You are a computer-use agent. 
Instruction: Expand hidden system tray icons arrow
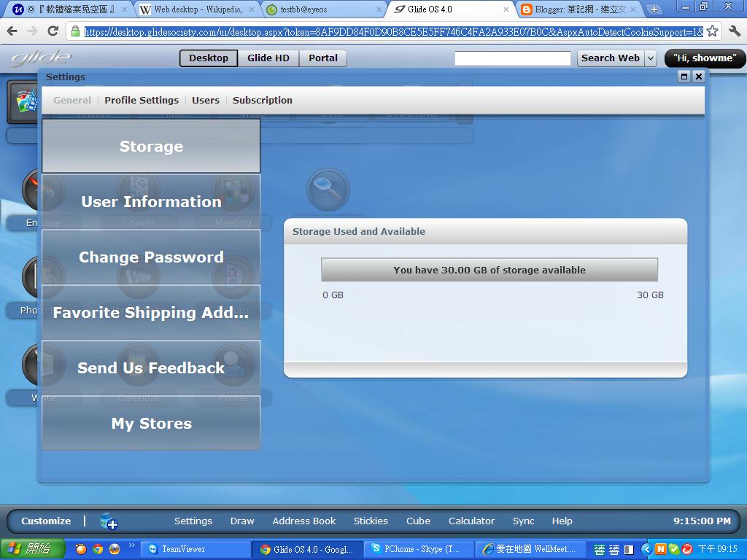point(646,549)
